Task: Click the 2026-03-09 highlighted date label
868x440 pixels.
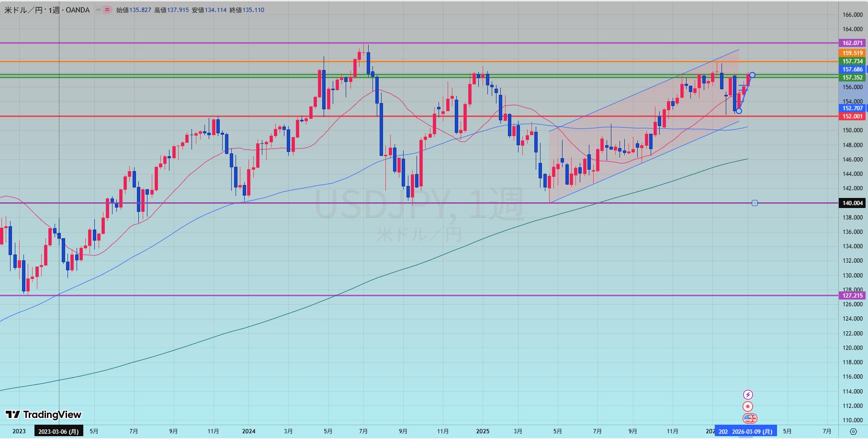Action: (x=752, y=431)
